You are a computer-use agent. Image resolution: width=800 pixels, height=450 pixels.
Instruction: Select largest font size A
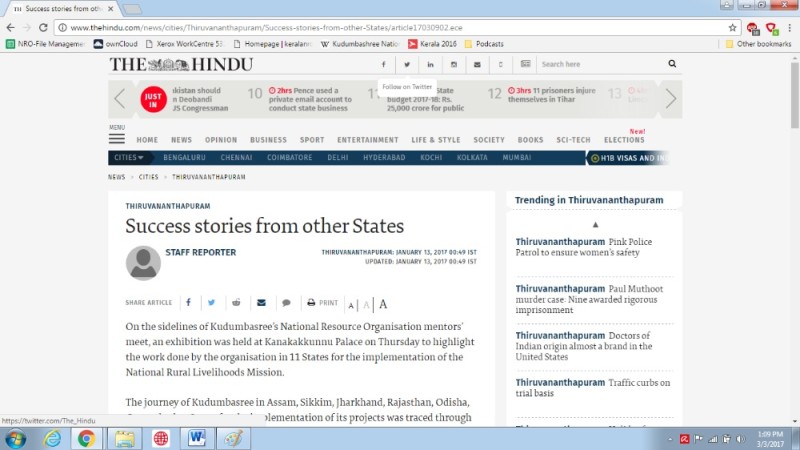pyautogui.click(x=383, y=304)
